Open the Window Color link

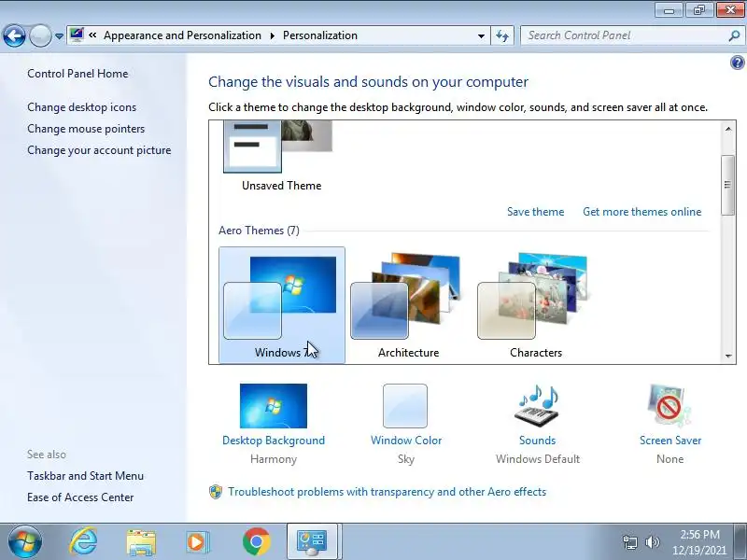pyautogui.click(x=406, y=441)
